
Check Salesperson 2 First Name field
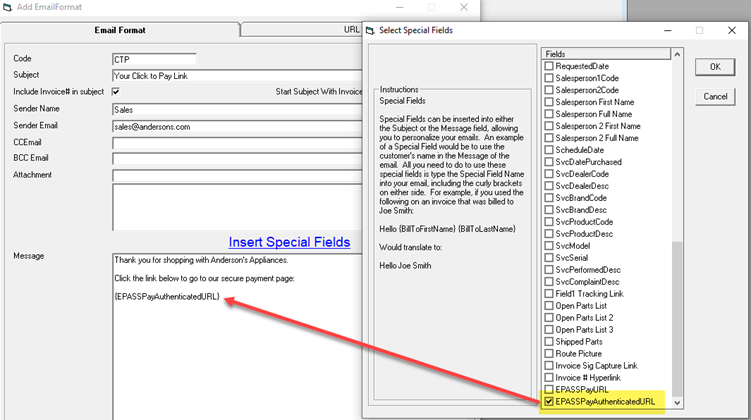coord(549,126)
